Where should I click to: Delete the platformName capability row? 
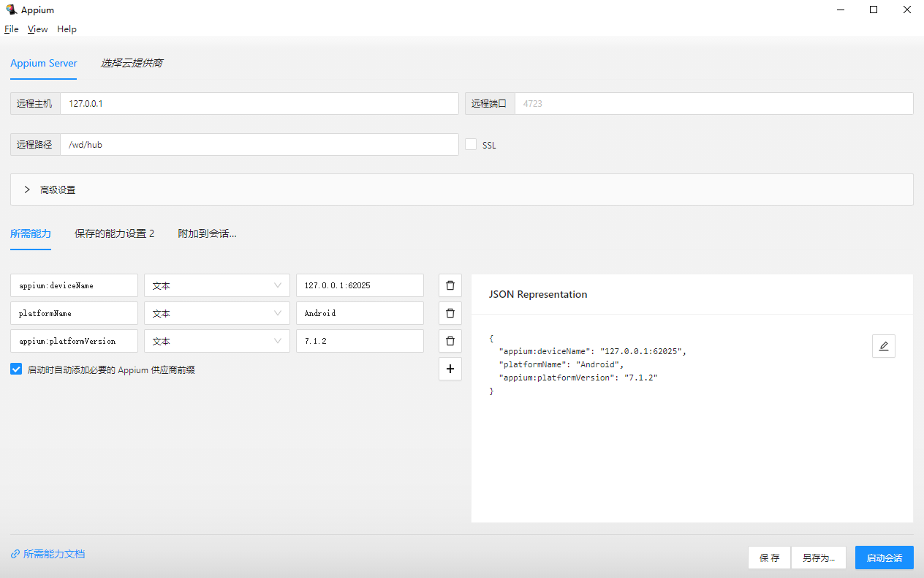(450, 313)
